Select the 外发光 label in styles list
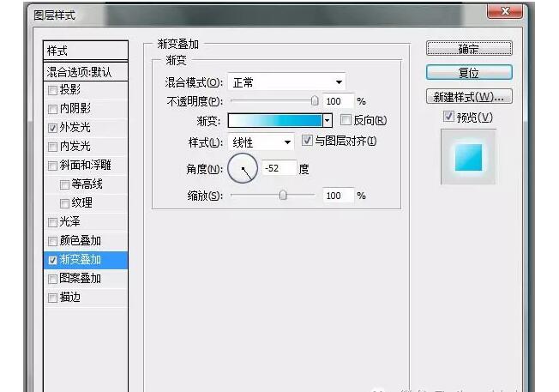559x392 pixels. 75,127
